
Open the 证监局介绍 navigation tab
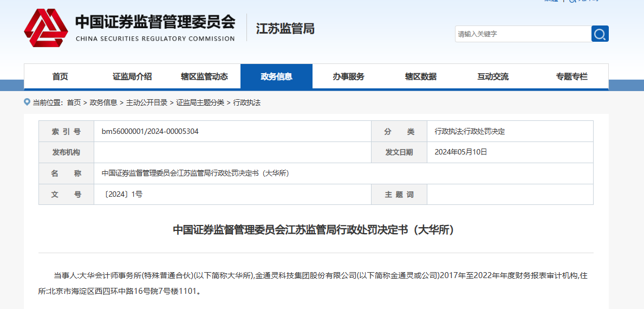tap(132, 76)
